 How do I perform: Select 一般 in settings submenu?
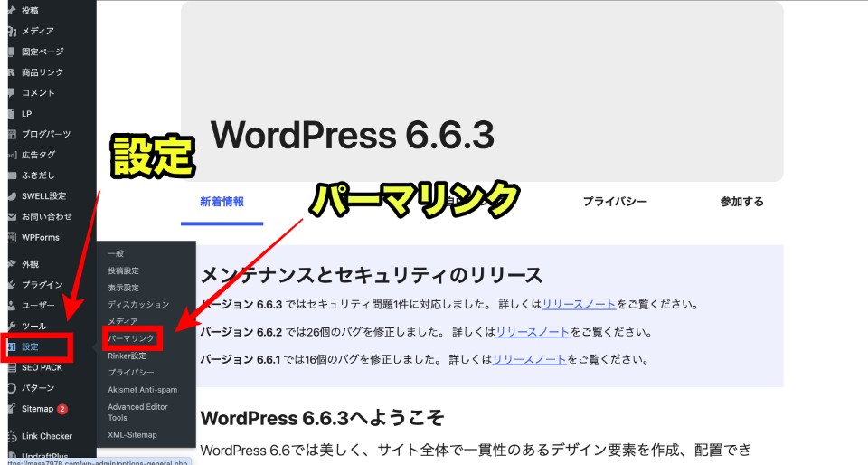116,253
